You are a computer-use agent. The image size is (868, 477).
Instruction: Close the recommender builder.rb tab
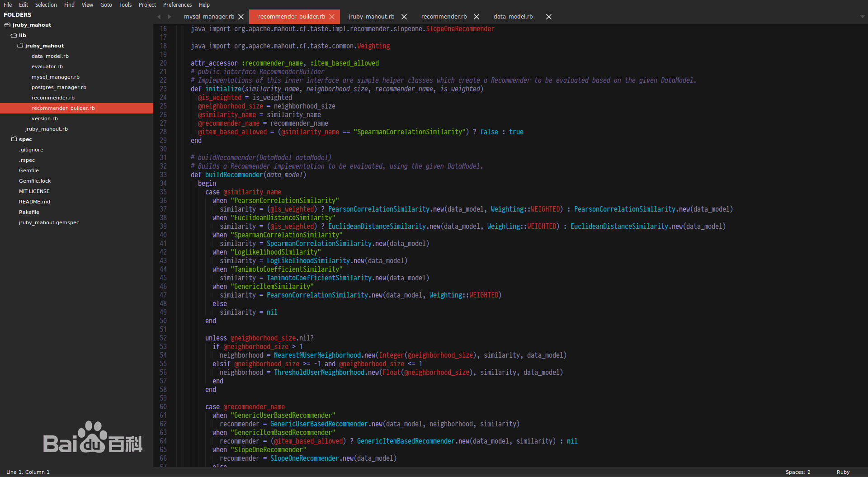(332, 17)
